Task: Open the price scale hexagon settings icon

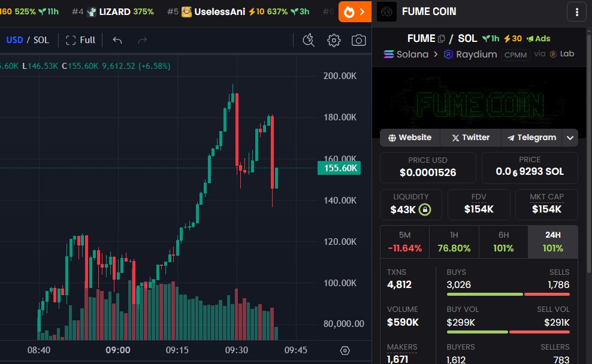Action: pos(345,351)
